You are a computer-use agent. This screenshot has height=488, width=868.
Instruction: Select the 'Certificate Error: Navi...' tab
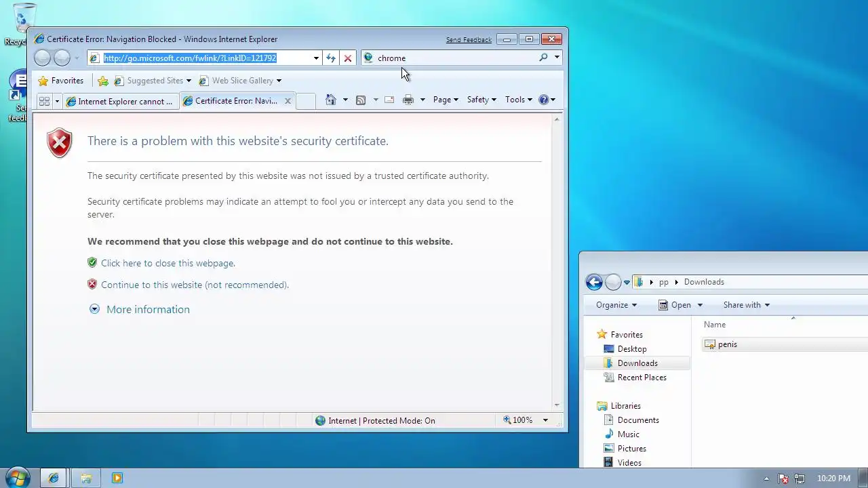(237, 101)
